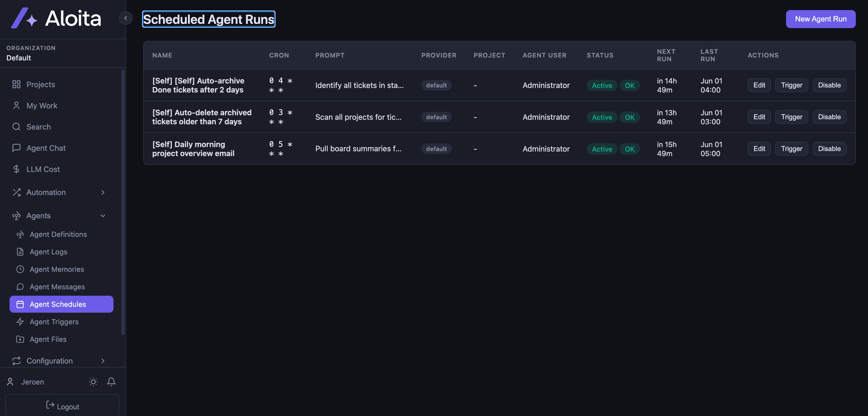868x416 pixels.
Task: Click the Search magnifier icon
Action: (16, 127)
